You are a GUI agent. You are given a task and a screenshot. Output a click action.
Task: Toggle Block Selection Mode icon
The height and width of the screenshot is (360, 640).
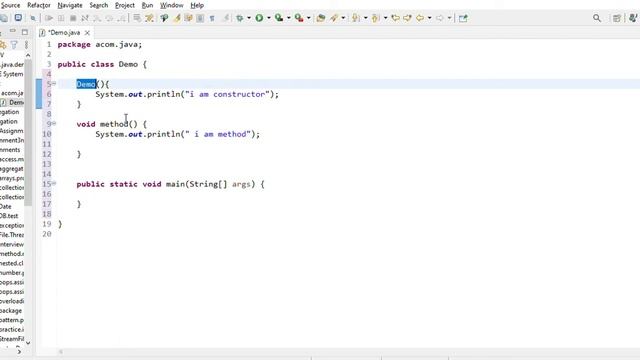[200, 18]
